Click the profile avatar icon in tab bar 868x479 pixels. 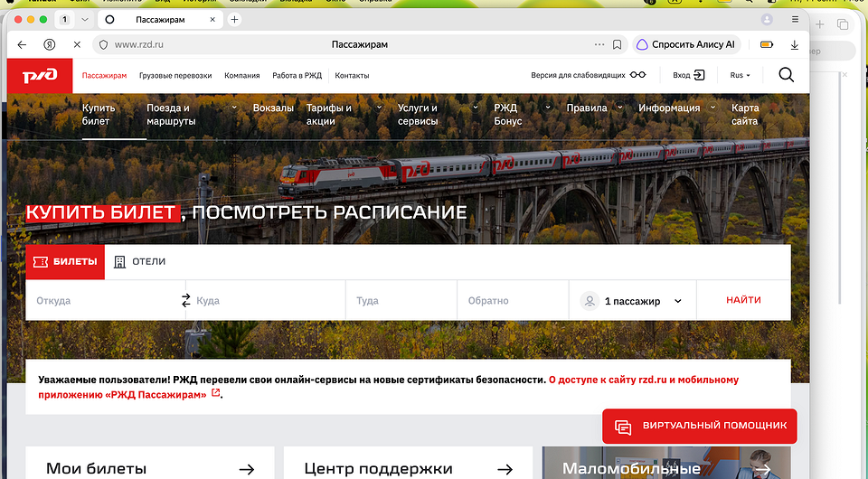pyautogui.click(x=767, y=19)
